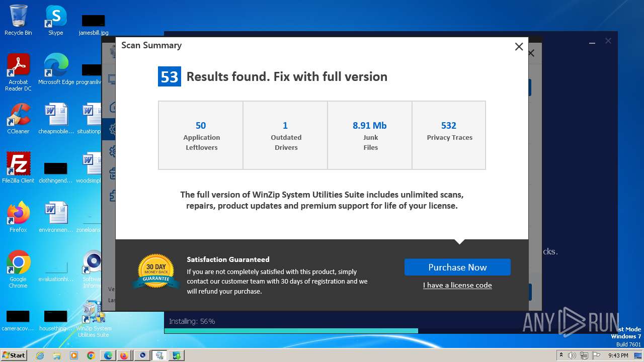
Task: Minimize the installer window behind the dialog
Action: (x=592, y=43)
